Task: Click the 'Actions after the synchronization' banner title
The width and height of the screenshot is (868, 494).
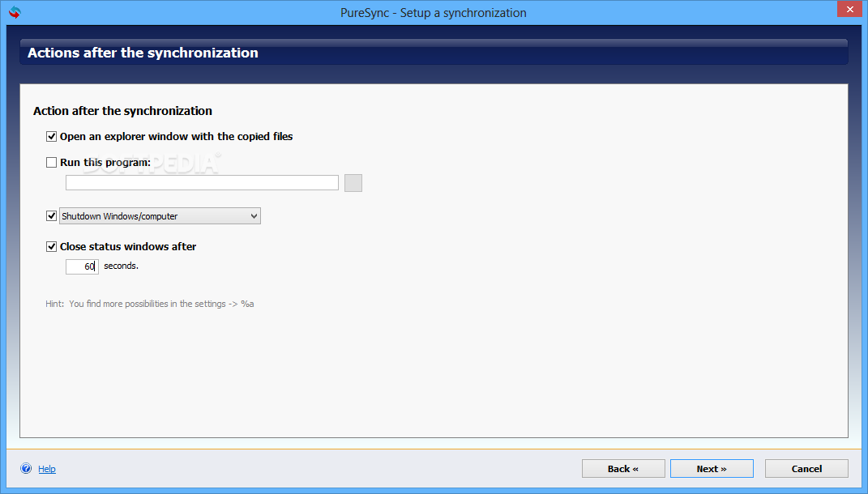Action: coord(143,53)
